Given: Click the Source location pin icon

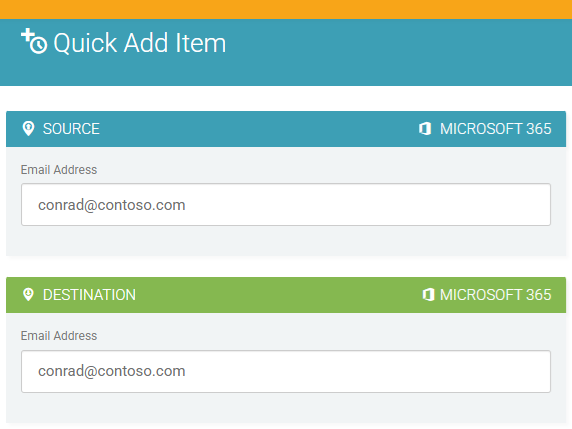Looking at the screenshot, I should point(28,129).
